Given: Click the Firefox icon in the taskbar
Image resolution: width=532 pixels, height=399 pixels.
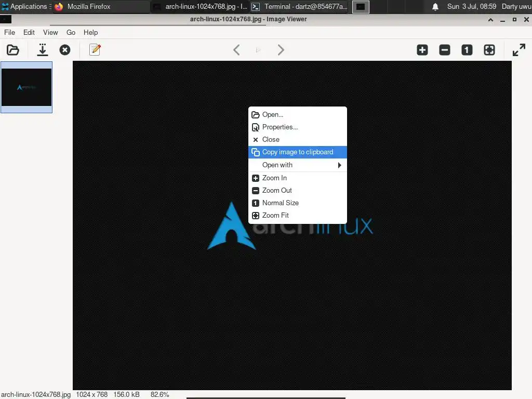Looking at the screenshot, I should 59,7.
